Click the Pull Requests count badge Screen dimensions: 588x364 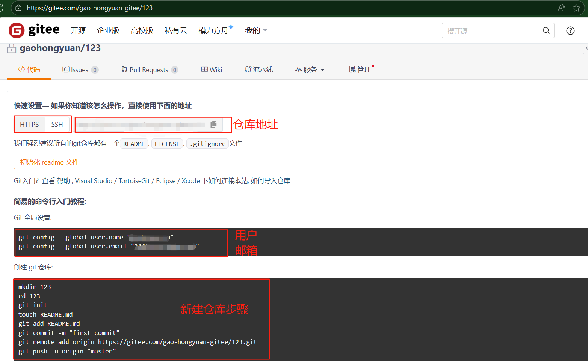[x=175, y=70]
